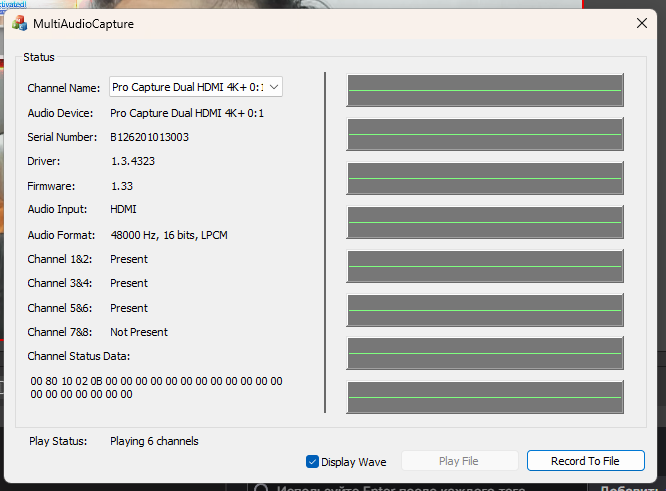This screenshot has width=666, height=491.
Task: Click the Audio Device value text
Action: coord(187,113)
